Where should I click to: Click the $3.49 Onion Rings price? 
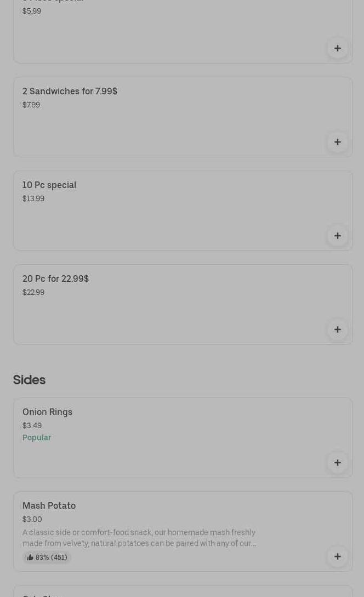(32, 425)
